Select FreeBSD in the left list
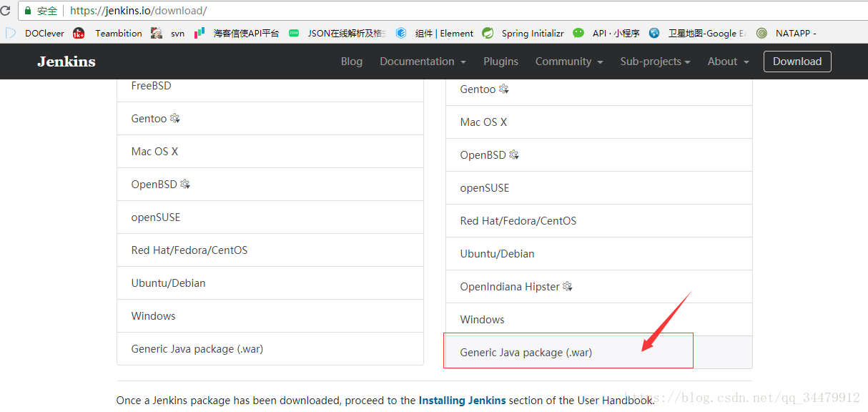 click(270, 89)
